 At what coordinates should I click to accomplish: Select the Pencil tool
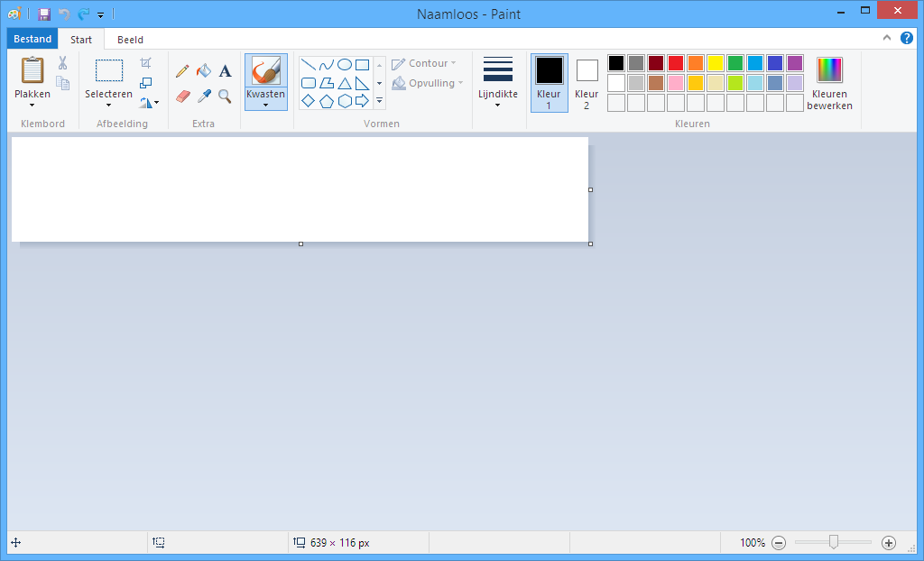[182, 71]
